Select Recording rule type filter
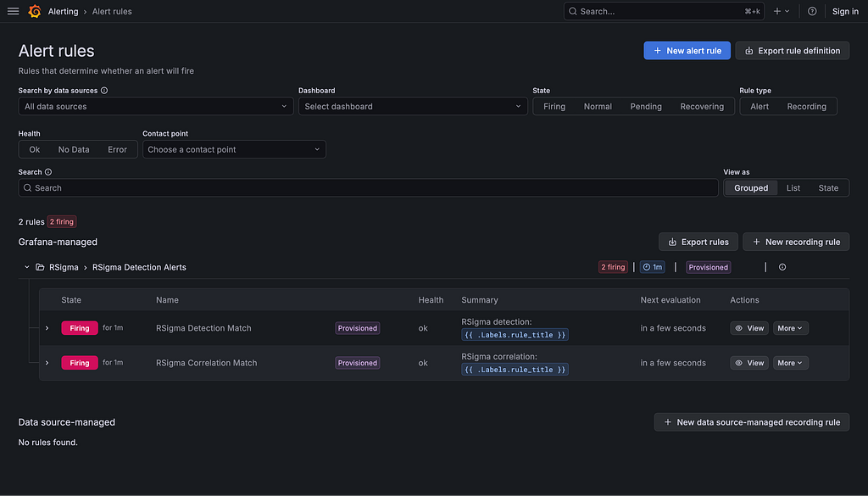The height and width of the screenshot is (496, 868). [807, 106]
